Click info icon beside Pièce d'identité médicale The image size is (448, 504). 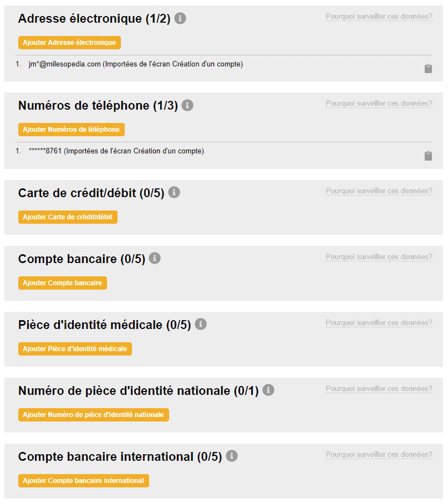point(201,324)
